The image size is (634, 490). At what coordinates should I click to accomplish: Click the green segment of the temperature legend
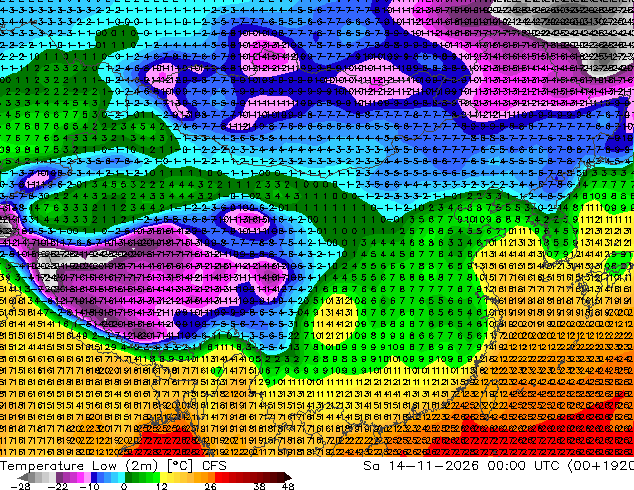pyautogui.click(x=142, y=477)
